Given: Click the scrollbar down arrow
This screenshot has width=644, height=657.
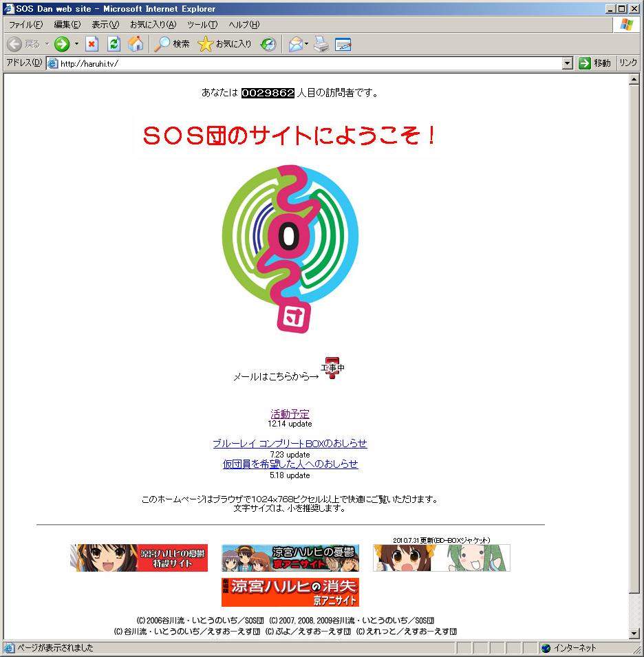Looking at the screenshot, I should [x=634, y=634].
